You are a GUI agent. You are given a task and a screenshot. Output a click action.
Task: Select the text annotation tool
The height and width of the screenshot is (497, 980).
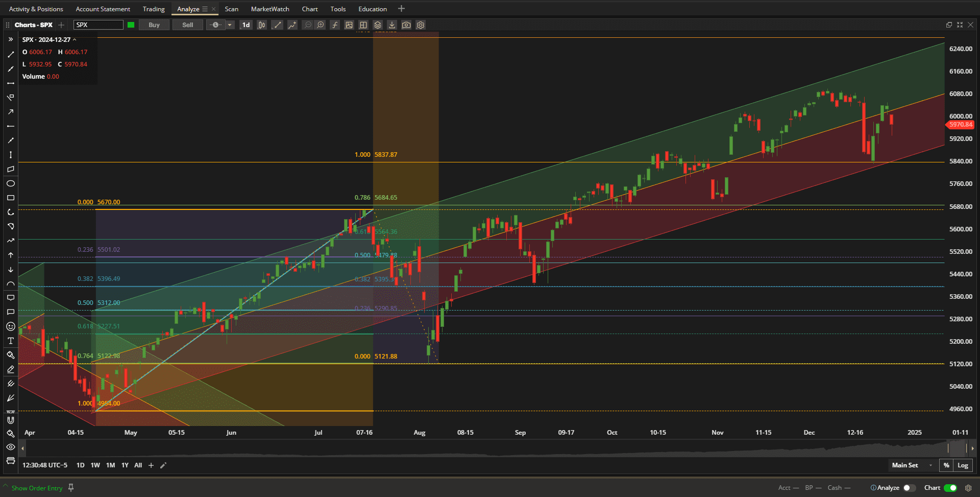coord(11,341)
